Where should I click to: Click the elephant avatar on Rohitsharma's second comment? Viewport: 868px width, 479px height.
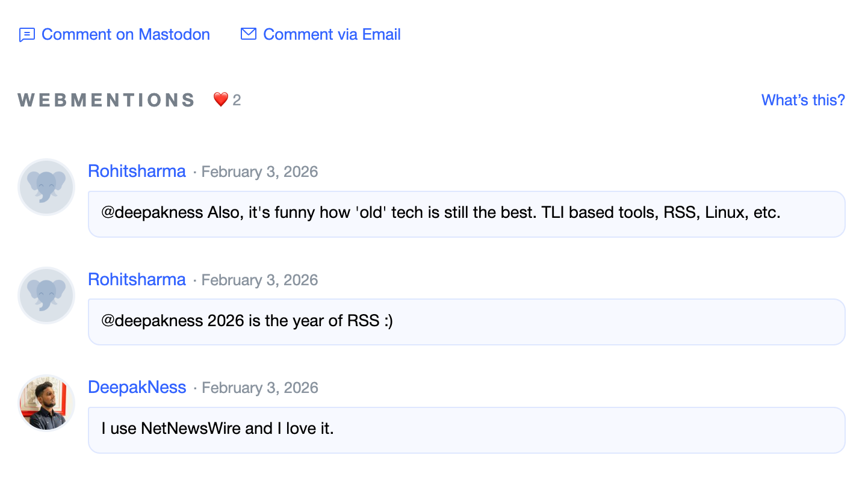[46, 295]
